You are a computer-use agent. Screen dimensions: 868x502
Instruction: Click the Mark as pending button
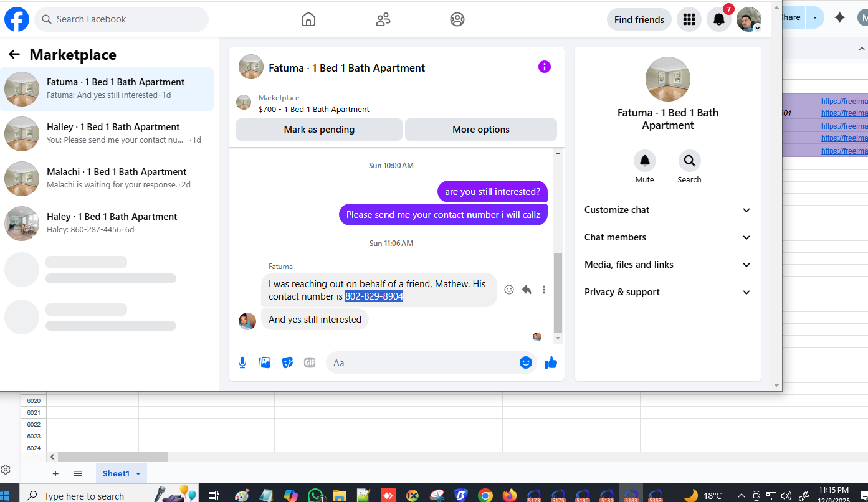coord(319,130)
